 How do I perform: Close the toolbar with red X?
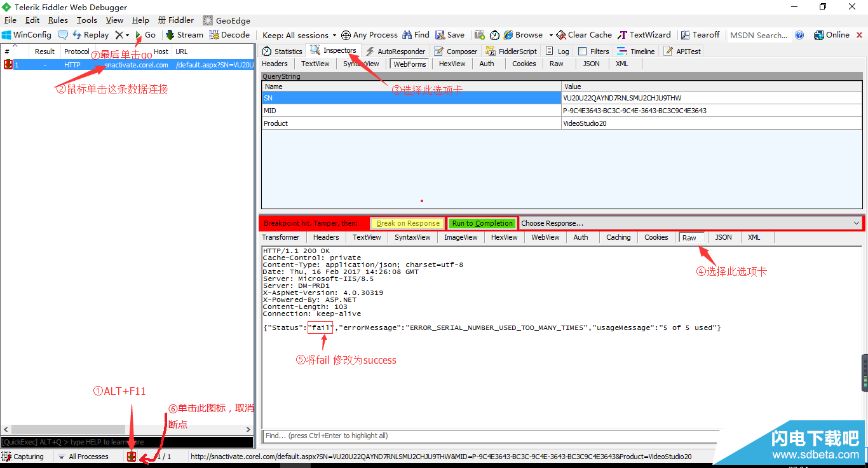pos(860,35)
